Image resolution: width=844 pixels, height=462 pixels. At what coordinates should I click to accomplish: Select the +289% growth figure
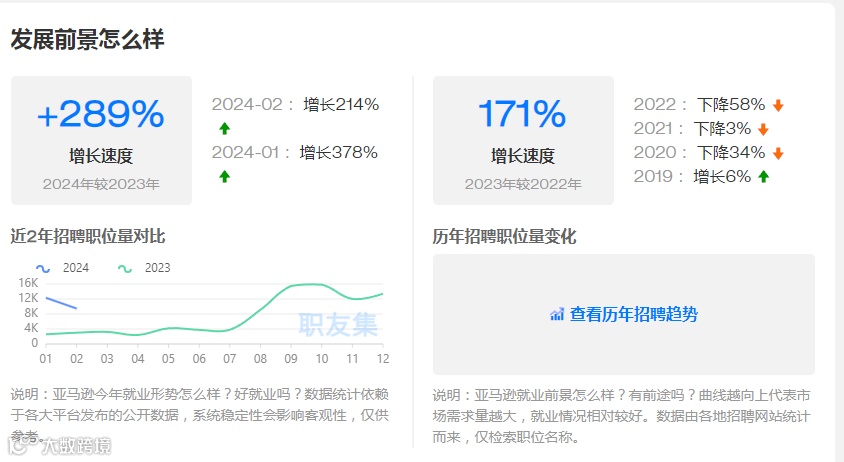click(101, 114)
